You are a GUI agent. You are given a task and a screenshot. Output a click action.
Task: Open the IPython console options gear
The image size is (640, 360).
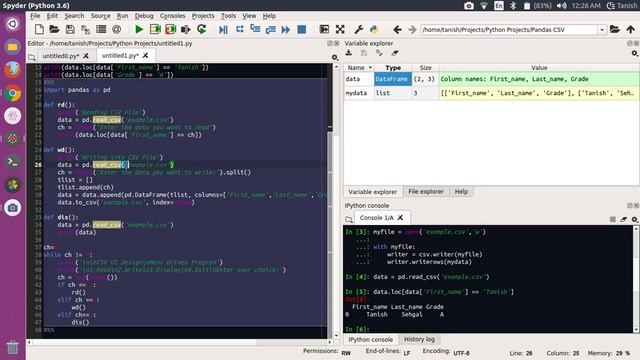coord(635,220)
